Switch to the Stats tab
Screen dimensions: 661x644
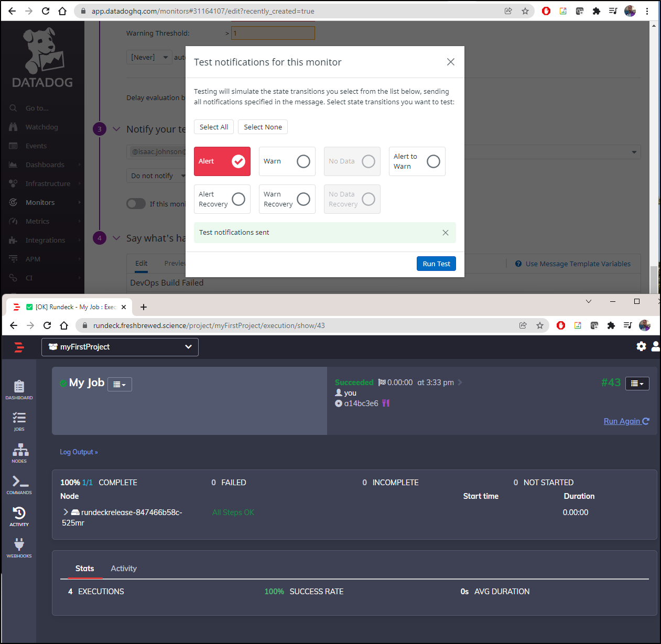point(85,569)
